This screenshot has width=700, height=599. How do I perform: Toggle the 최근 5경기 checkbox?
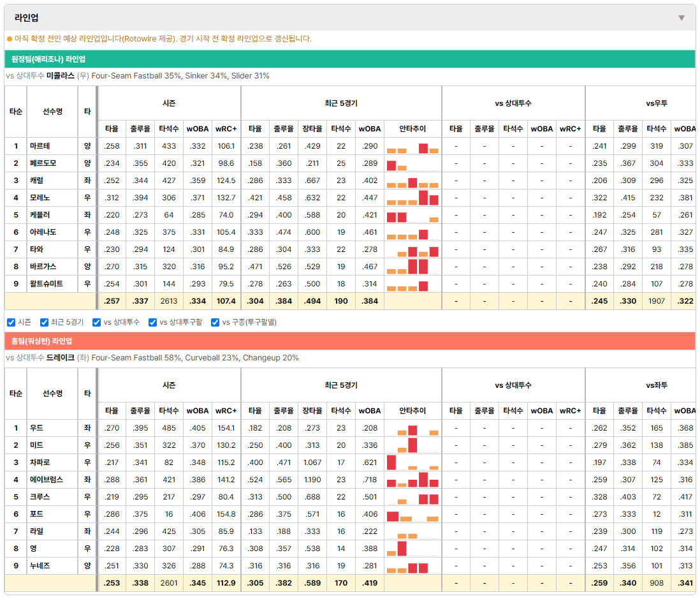pos(44,323)
